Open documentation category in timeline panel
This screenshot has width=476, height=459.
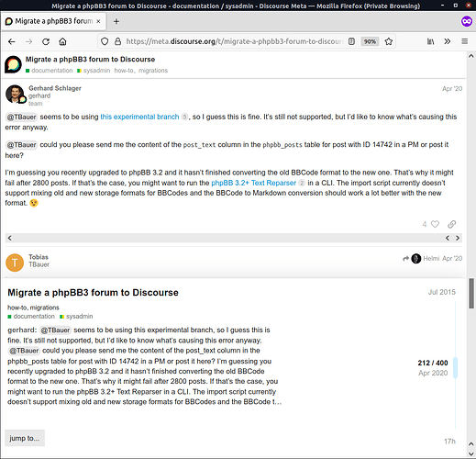pos(31,317)
